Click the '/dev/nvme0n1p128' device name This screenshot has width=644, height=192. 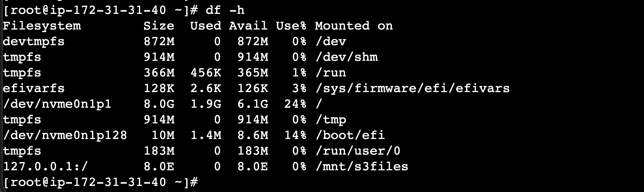65,136
